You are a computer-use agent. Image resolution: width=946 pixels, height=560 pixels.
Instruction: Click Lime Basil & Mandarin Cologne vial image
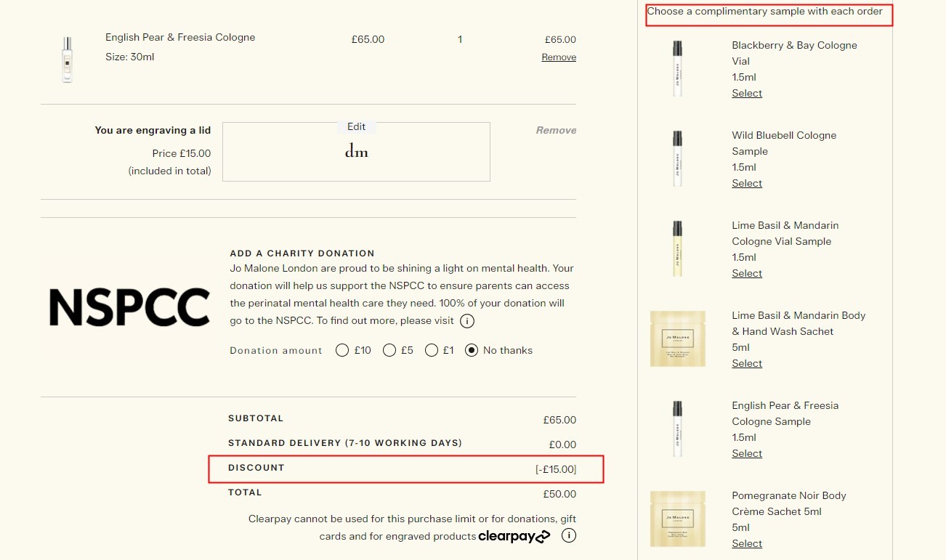point(677,249)
